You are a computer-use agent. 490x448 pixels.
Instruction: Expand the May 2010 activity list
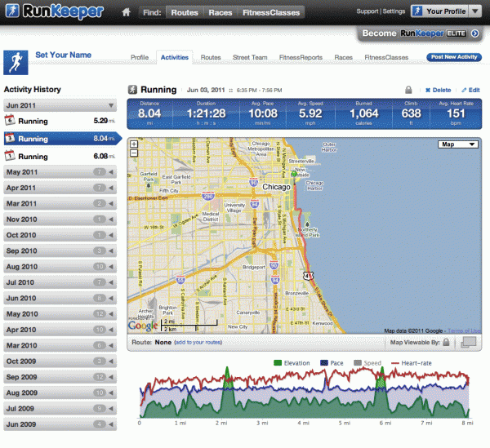[x=60, y=313]
